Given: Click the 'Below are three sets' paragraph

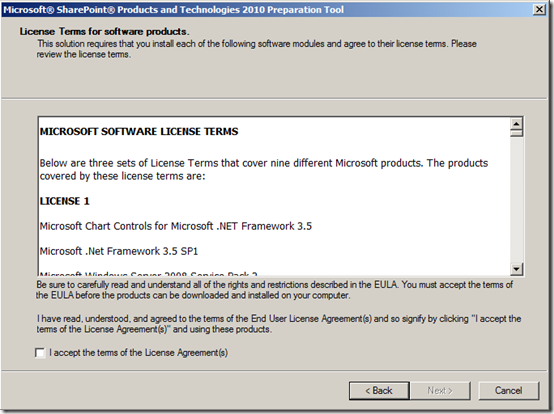Looking at the screenshot, I should coord(264,170).
